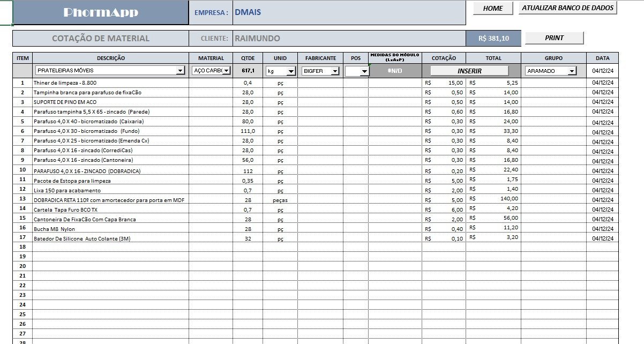644x344 pixels.
Task: Open the PRATELEIRAS MÓVEIS description dropdown arrow
Action: coord(180,71)
